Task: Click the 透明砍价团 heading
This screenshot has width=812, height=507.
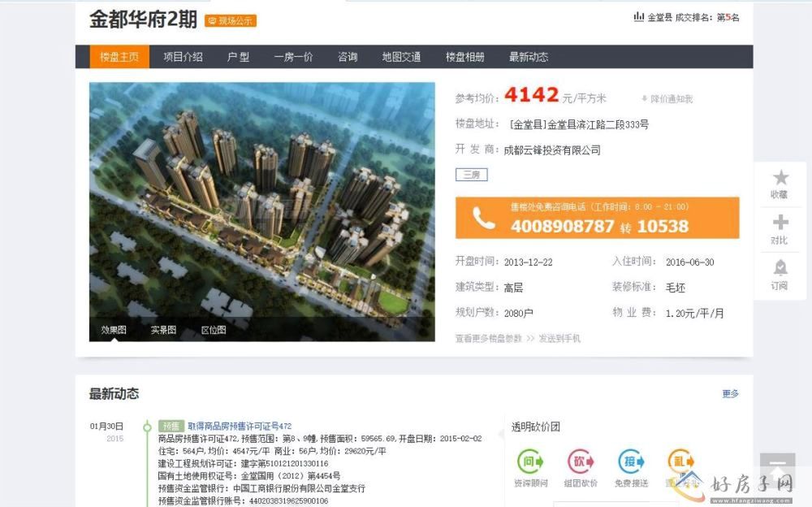Action: 535,427
